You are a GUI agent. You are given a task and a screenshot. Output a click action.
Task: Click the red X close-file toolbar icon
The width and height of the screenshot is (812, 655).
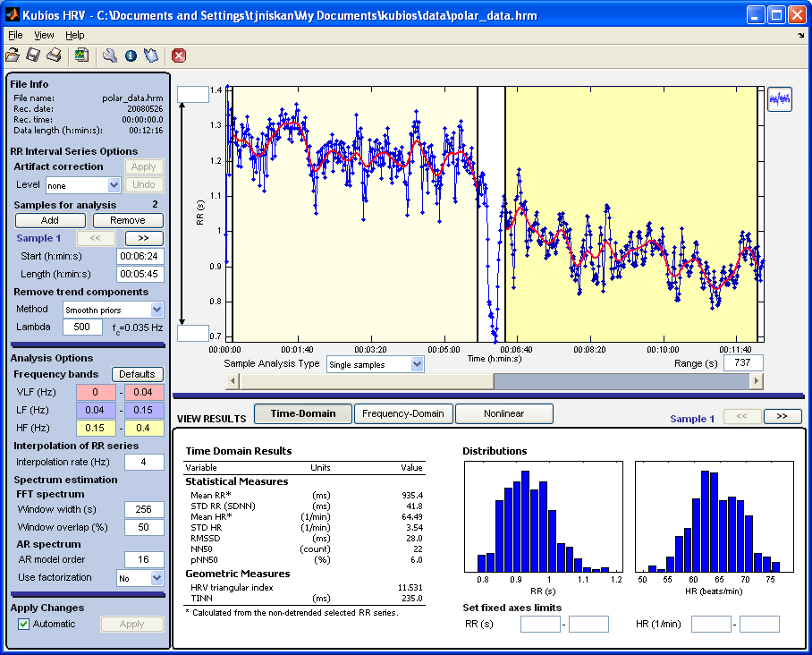pos(178,55)
